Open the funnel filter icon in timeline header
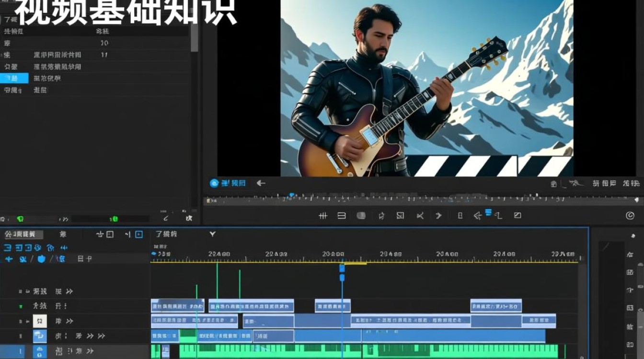 (x=212, y=234)
